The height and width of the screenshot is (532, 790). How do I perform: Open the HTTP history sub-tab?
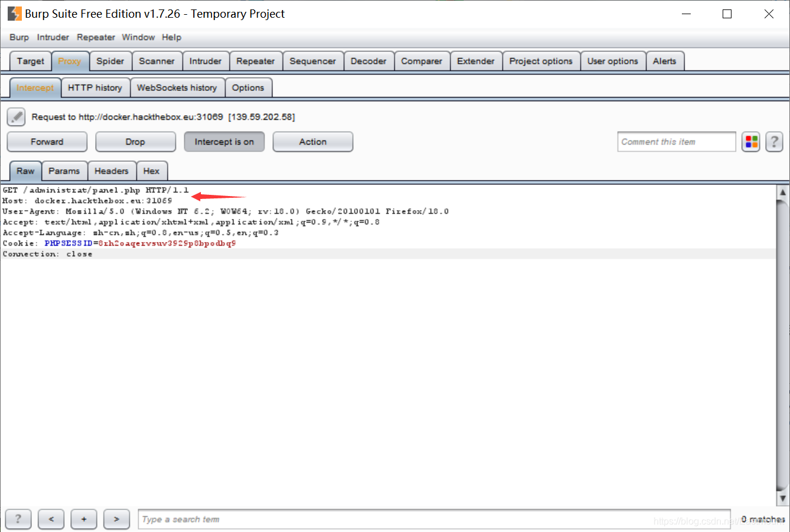(95, 88)
